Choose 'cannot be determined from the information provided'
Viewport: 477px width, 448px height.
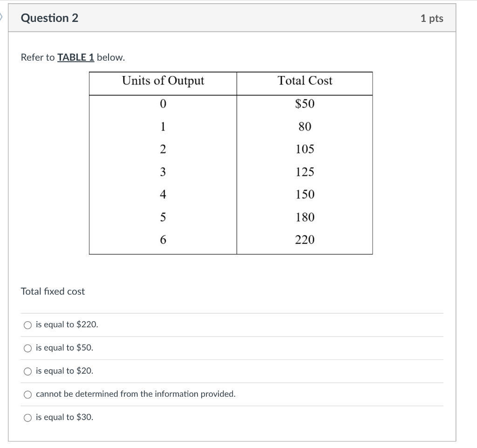[x=27, y=394]
